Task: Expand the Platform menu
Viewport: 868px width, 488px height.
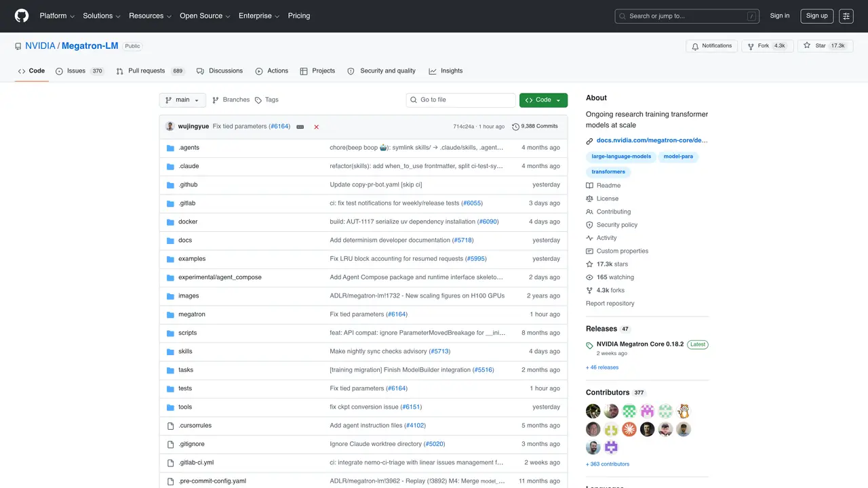Action: [x=56, y=16]
